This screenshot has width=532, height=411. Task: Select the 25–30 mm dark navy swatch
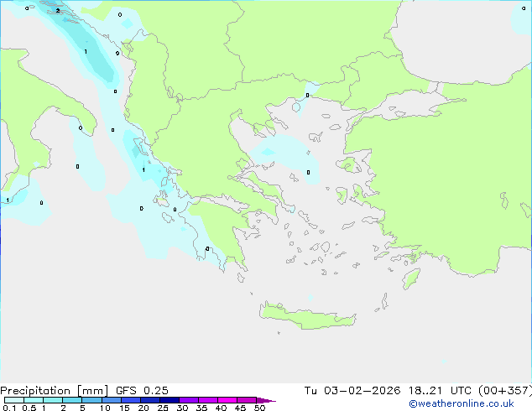170,400
